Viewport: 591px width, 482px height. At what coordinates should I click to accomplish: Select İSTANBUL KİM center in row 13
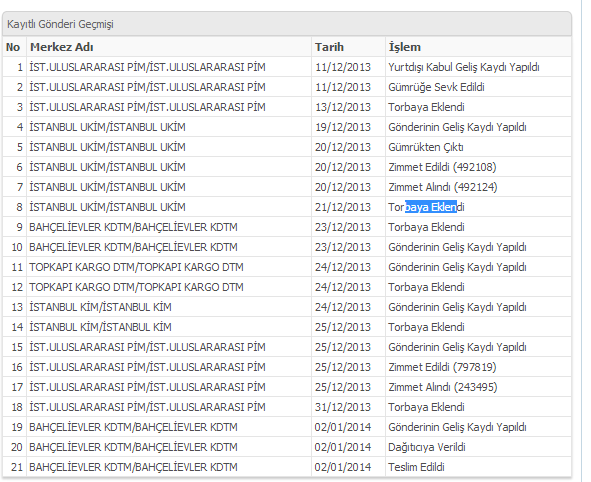(100, 307)
